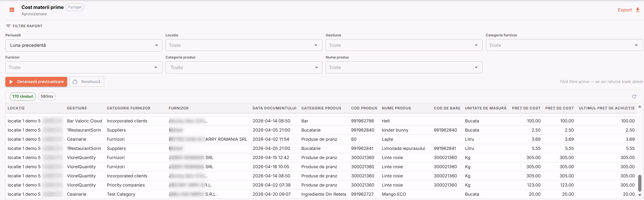The height and width of the screenshot is (200, 644).
Task: Open the Locație filter dropdown
Action: [244, 45]
